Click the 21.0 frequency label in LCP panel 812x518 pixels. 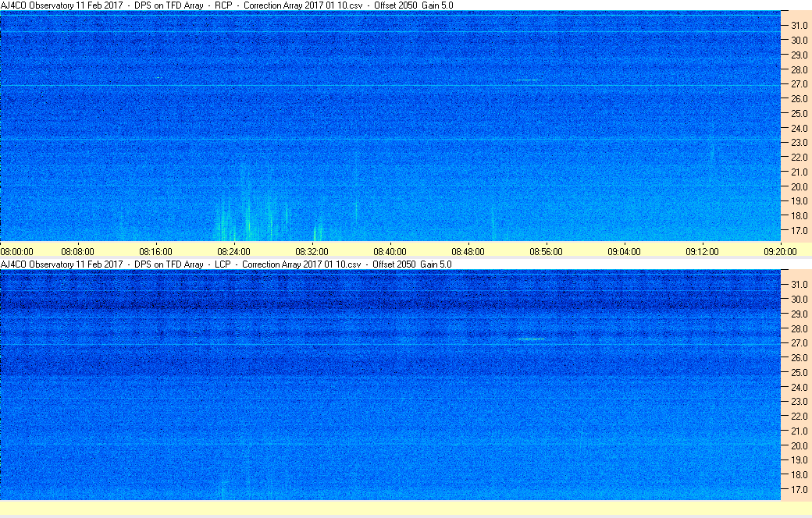(x=799, y=431)
